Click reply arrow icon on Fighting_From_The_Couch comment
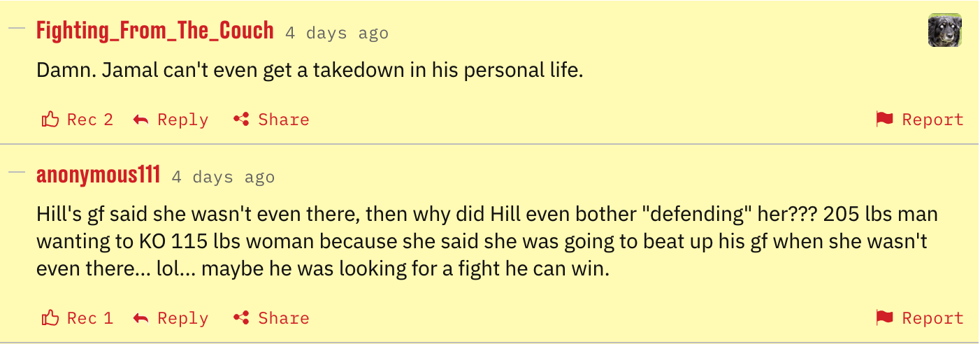Screen dimensions: 980x344 pos(141,120)
